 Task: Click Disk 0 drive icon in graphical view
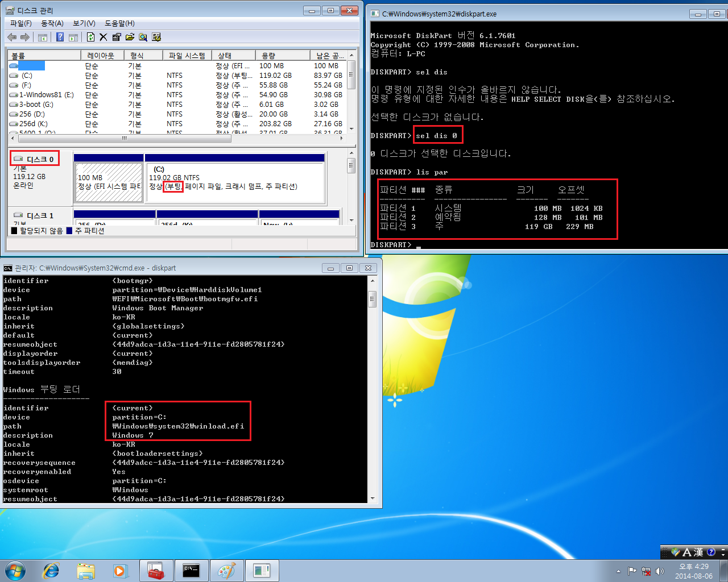pos(18,159)
